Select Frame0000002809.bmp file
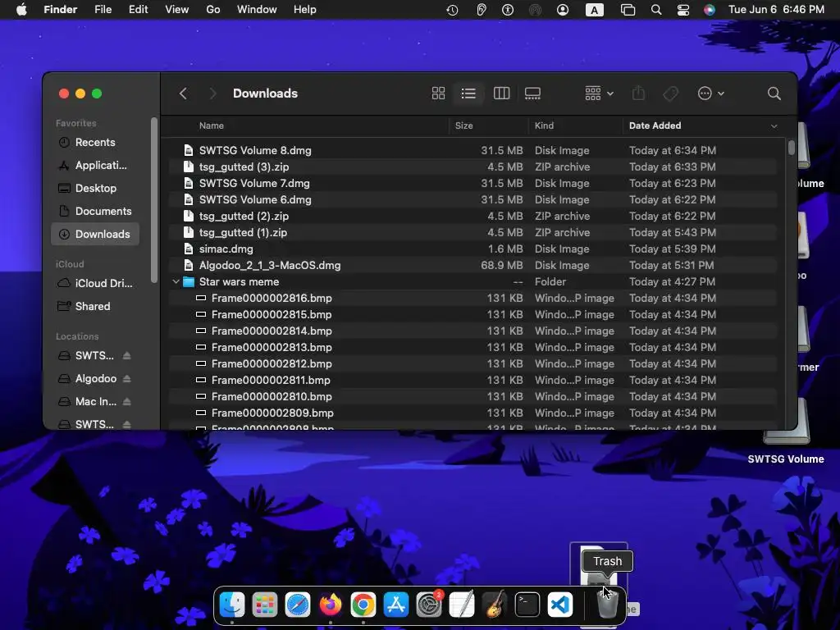Viewport: 840px width, 630px height. (472, 413)
